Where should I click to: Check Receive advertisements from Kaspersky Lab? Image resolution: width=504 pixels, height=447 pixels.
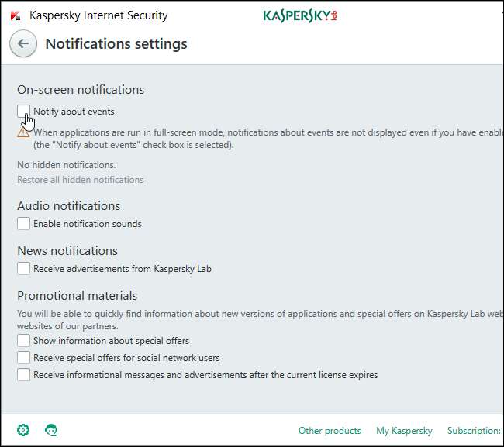pyautogui.click(x=24, y=269)
